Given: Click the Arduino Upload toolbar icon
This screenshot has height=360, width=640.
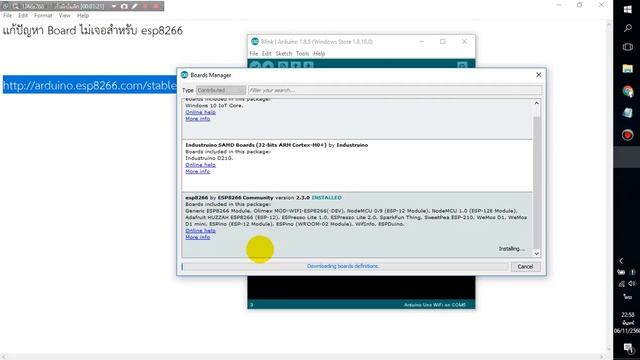Looking at the screenshot, I should click(268, 65).
